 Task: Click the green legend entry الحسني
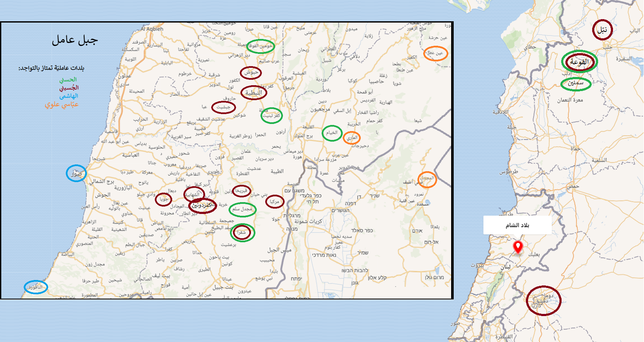click(x=68, y=80)
